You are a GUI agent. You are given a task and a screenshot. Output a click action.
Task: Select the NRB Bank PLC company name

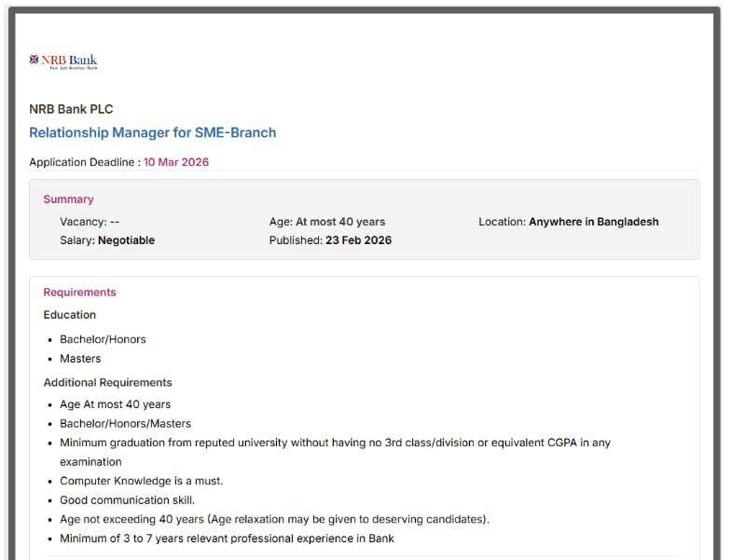(71, 109)
